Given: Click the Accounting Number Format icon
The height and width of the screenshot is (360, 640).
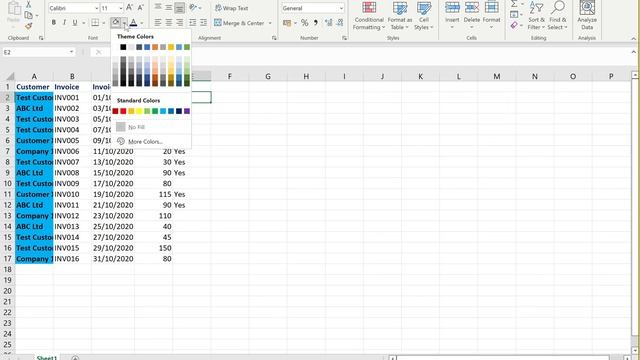Looking at the screenshot, I should pyautogui.click(x=287, y=23).
